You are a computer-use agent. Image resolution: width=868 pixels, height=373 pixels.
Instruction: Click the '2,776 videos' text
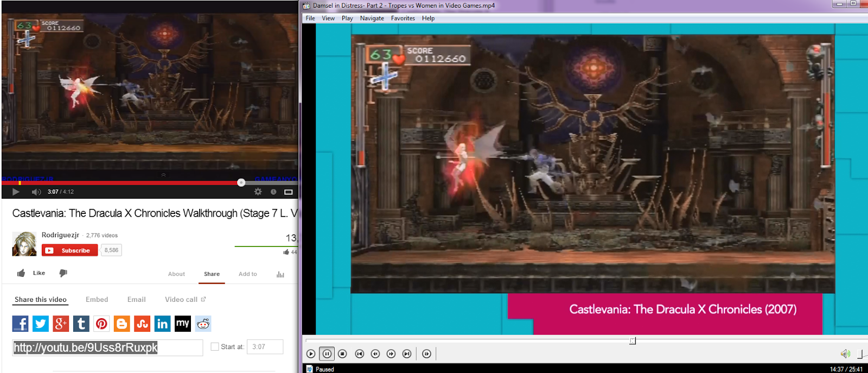click(102, 236)
